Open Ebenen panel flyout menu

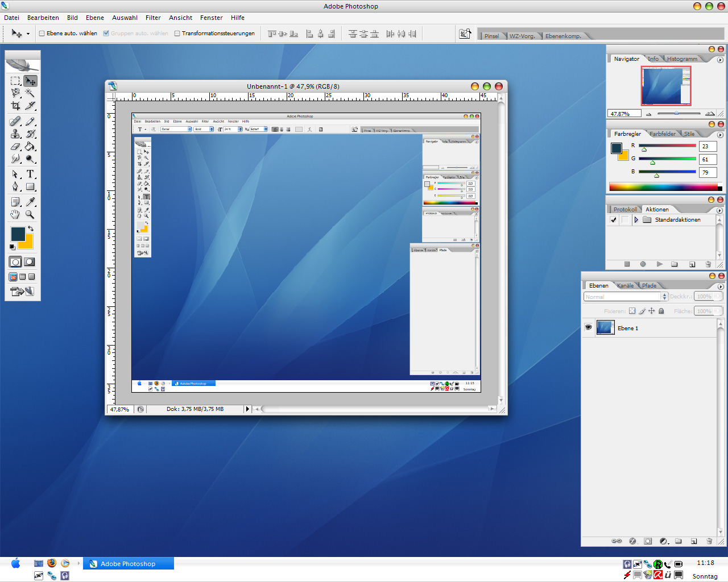coord(721,286)
